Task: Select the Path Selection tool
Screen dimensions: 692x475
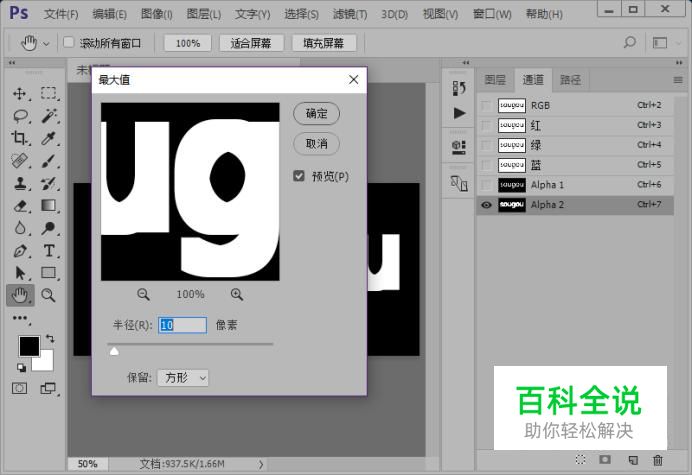Action: [x=20, y=273]
